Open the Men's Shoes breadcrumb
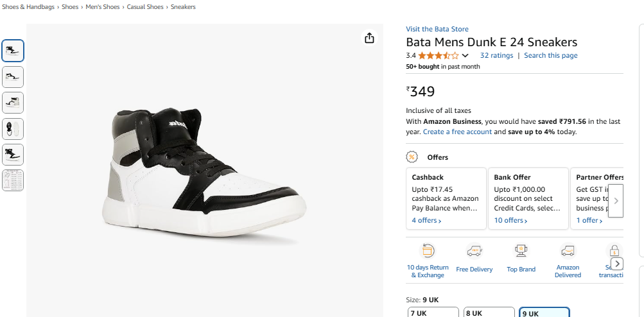644x317 pixels. click(x=103, y=7)
